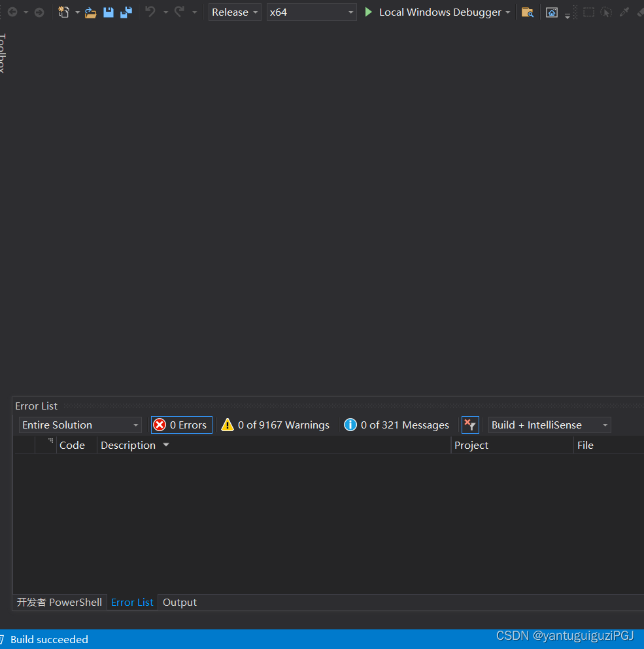Open the Release configuration dropdown
Image resolution: width=644 pixels, height=649 pixels.
coord(234,12)
